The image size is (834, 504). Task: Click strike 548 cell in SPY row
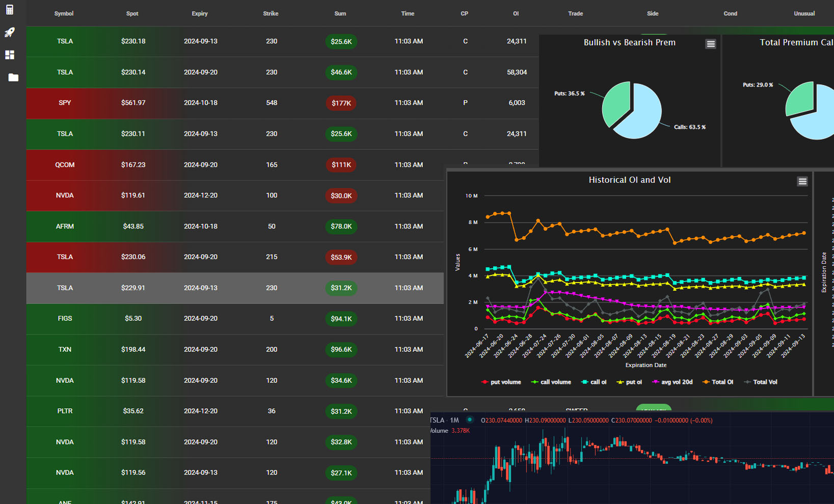[272, 103]
